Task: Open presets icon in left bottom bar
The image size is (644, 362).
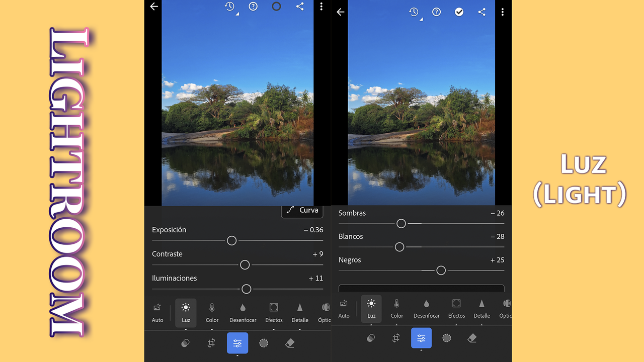Action: point(185,343)
